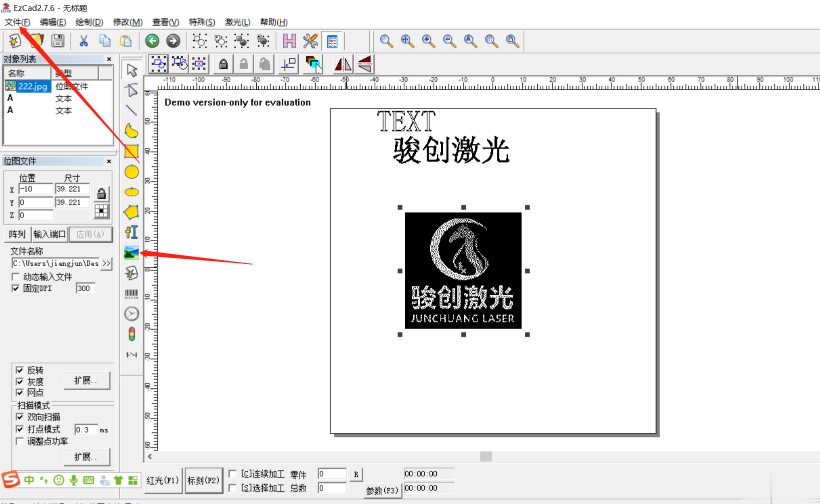Click the Cut scissors icon
820x504 pixels.
click(84, 41)
